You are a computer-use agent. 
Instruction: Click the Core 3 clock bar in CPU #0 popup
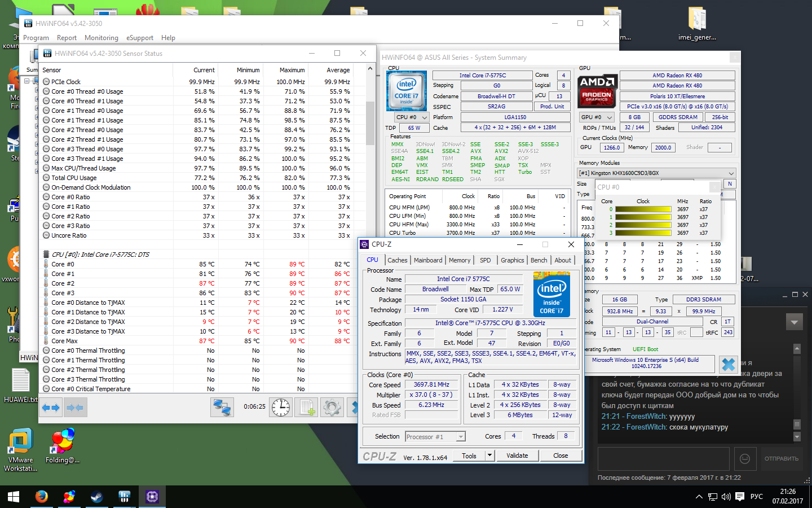(x=643, y=233)
